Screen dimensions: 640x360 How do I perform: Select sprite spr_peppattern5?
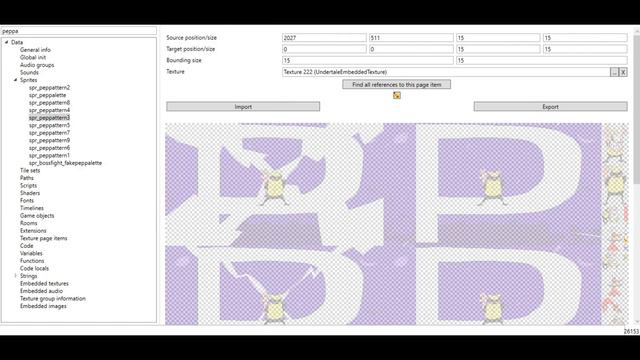[x=49, y=125]
